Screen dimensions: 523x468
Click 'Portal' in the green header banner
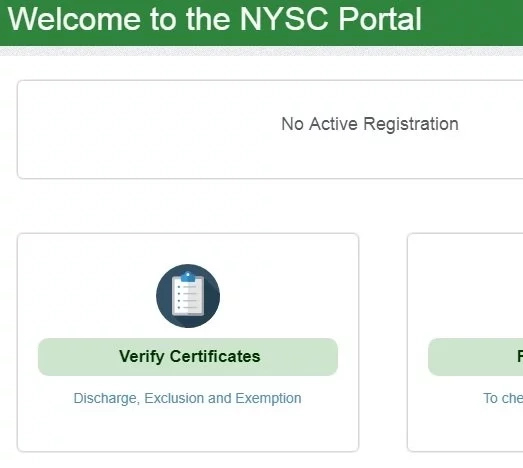click(380, 19)
